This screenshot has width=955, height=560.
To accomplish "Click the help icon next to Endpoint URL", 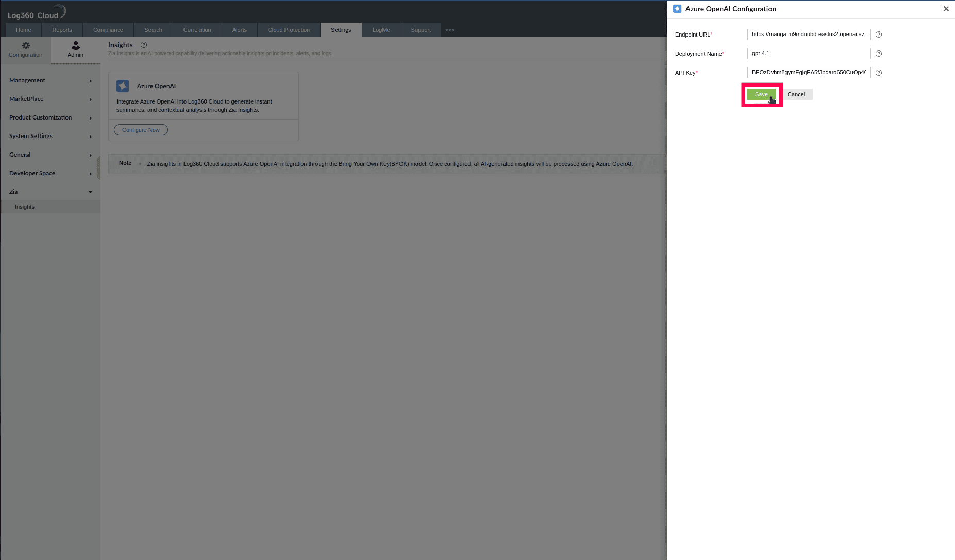I will tap(879, 35).
